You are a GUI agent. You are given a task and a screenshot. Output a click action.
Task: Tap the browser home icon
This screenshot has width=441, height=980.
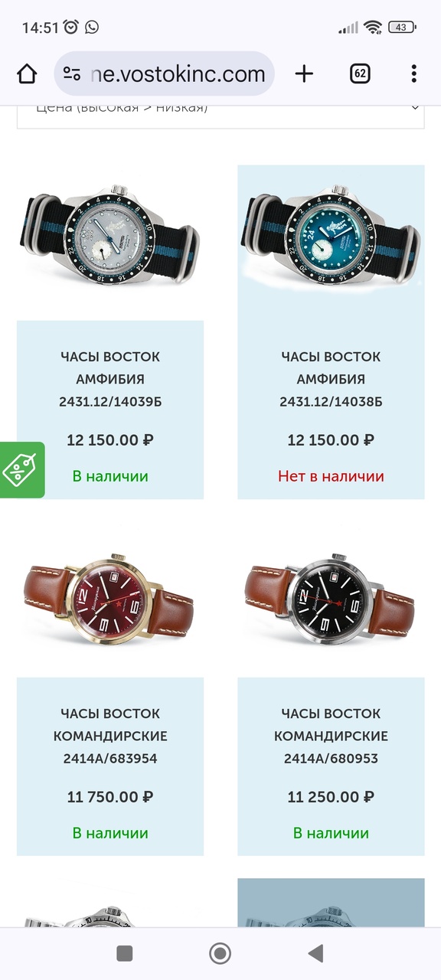click(27, 73)
